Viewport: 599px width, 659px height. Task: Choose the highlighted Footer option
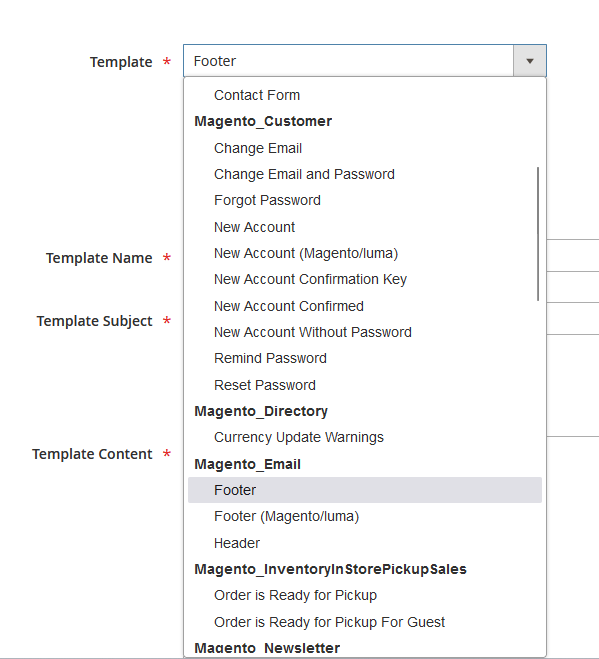pos(365,490)
